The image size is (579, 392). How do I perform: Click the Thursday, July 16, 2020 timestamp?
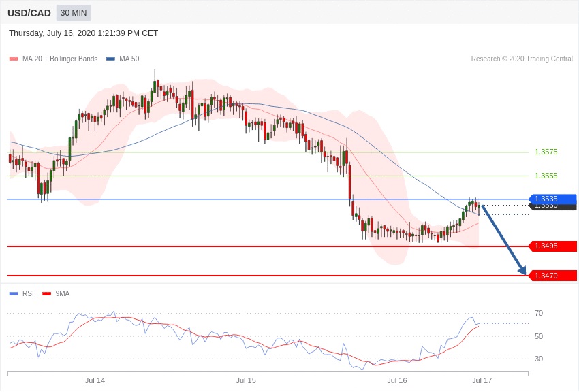pos(83,33)
